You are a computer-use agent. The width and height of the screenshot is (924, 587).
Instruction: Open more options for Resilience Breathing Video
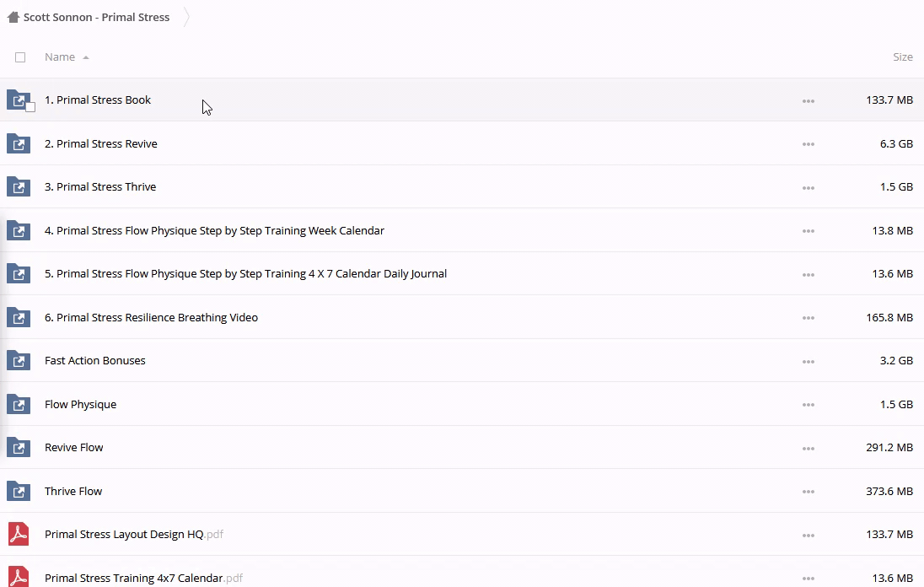(x=808, y=318)
